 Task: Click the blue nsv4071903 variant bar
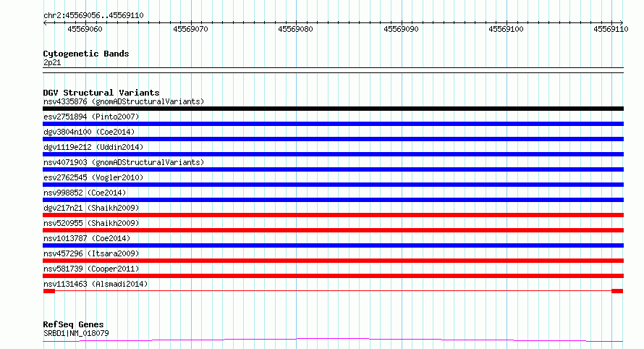pyautogui.click(x=333, y=169)
